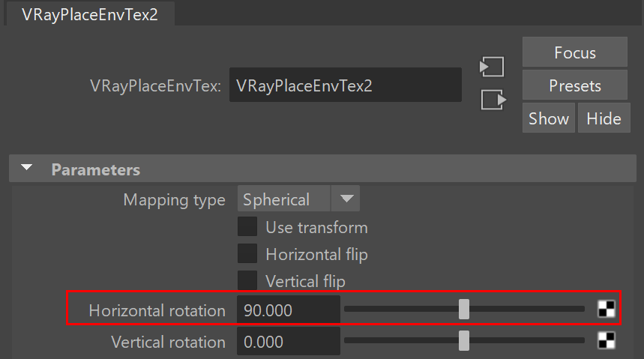Open the Presets button

574,85
